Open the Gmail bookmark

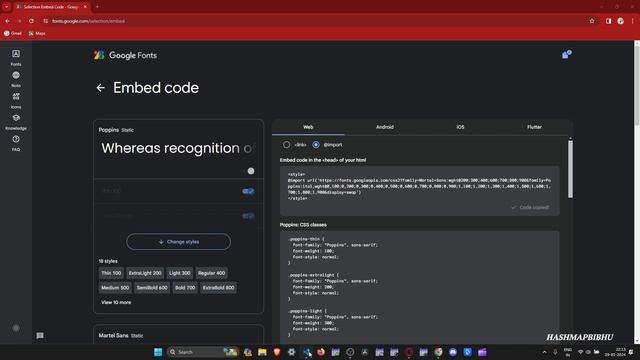[x=13, y=33]
